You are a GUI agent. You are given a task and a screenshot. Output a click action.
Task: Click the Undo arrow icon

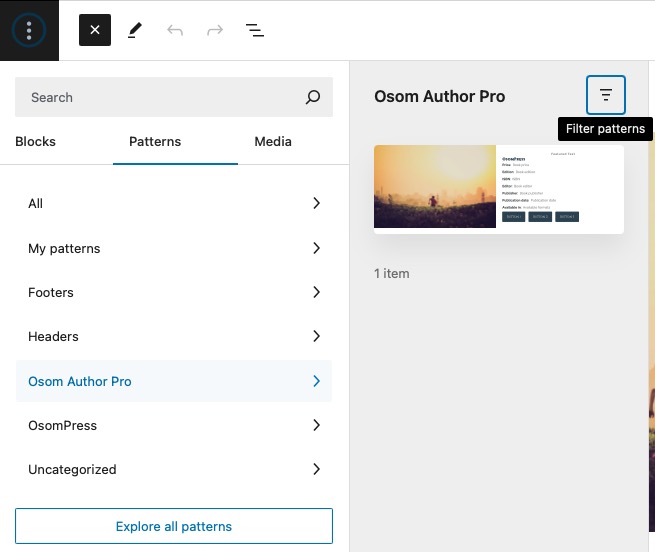click(x=175, y=30)
